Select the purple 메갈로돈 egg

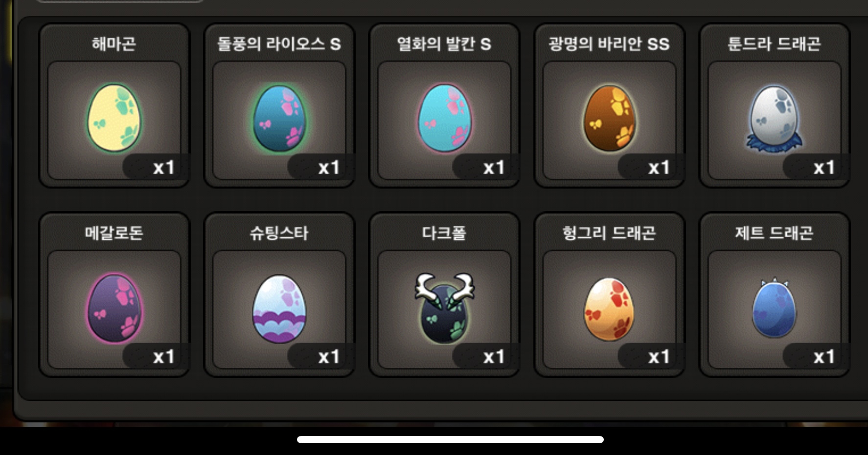click(x=114, y=308)
